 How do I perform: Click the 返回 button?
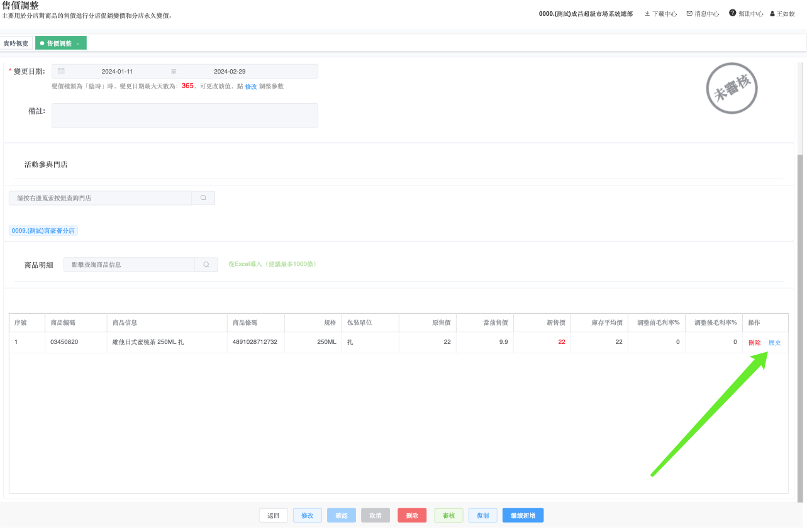coord(274,516)
